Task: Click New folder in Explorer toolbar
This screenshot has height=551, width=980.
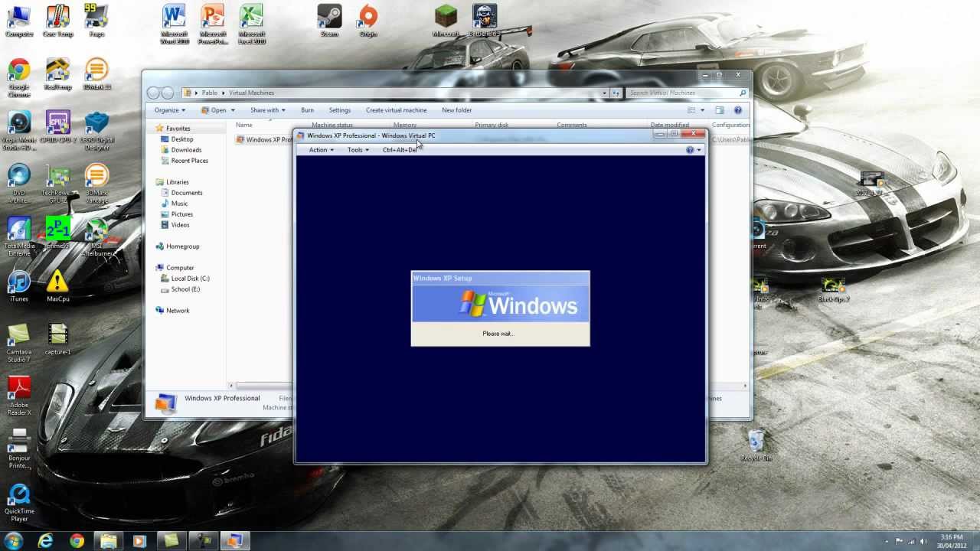Action: pos(456,110)
